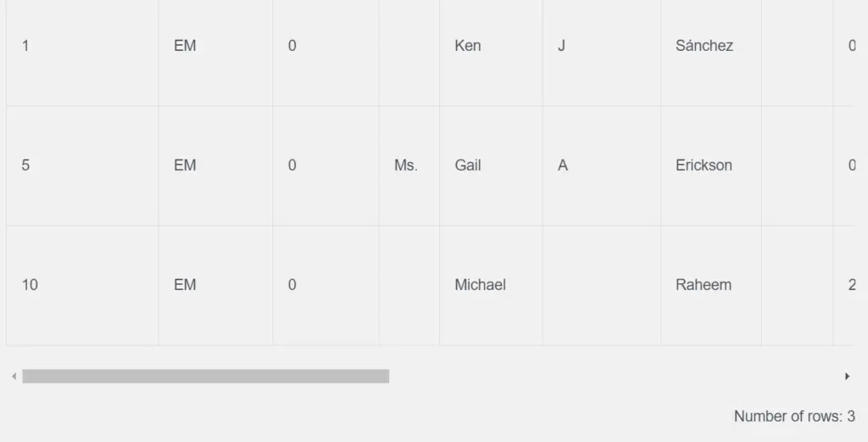
Task: Click middle initial A cell
Action: point(601,165)
